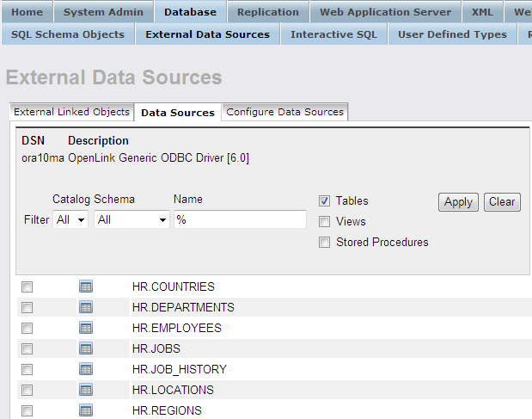Click the table icon beside HR.JOBS

[86, 348]
